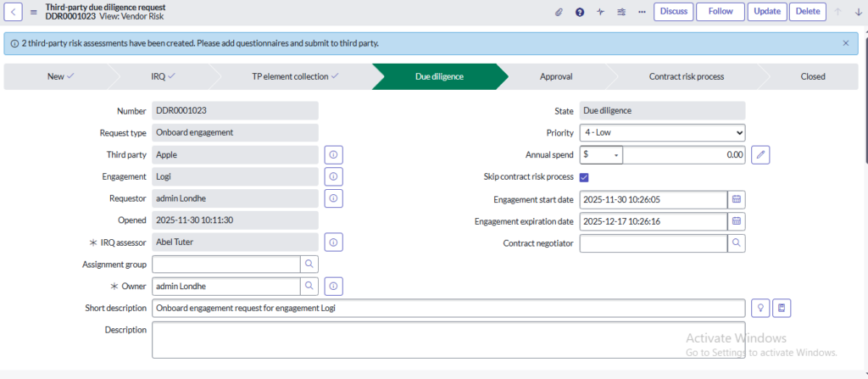Select the Contract risk process stage
Viewport: 868px width, 379px height.
tap(686, 76)
